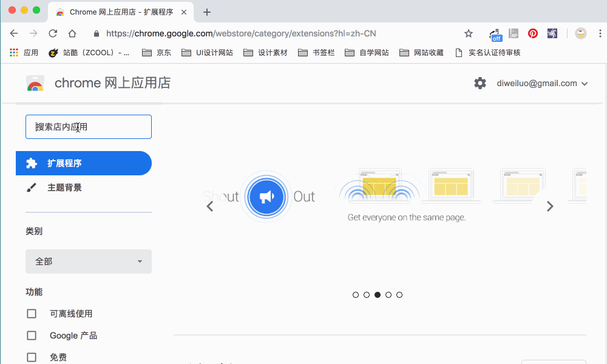Viewport: 607px width, 364px height.
Task: Close the Chrome 网上应用店 tab
Action: [x=184, y=12]
